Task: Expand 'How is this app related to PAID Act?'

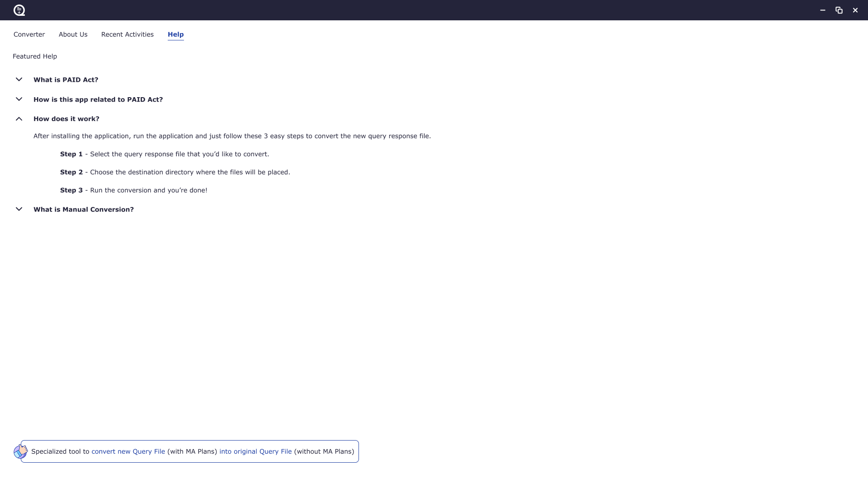Action: tap(19, 99)
